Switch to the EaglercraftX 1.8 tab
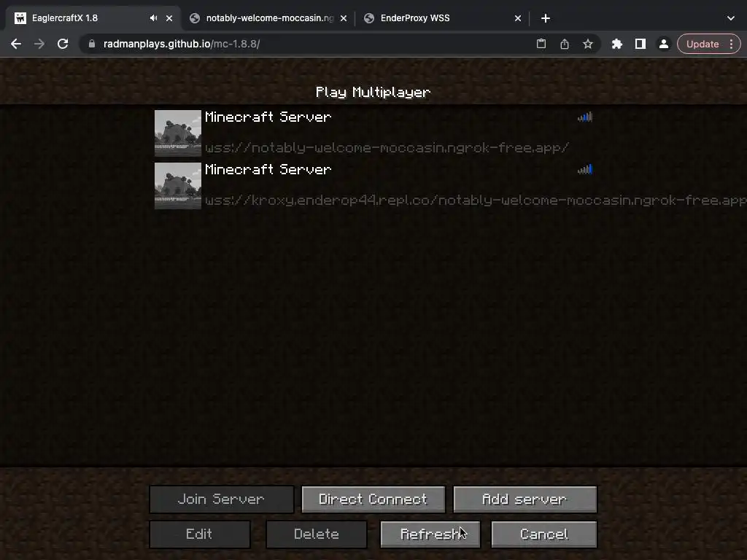The height and width of the screenshot is (560, 747). click(93, 18)
